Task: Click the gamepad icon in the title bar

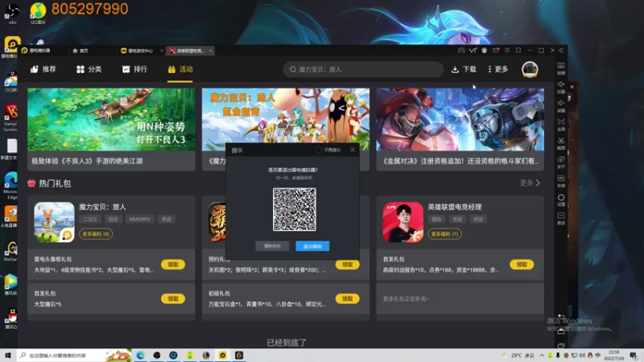Action: point(461,51)
